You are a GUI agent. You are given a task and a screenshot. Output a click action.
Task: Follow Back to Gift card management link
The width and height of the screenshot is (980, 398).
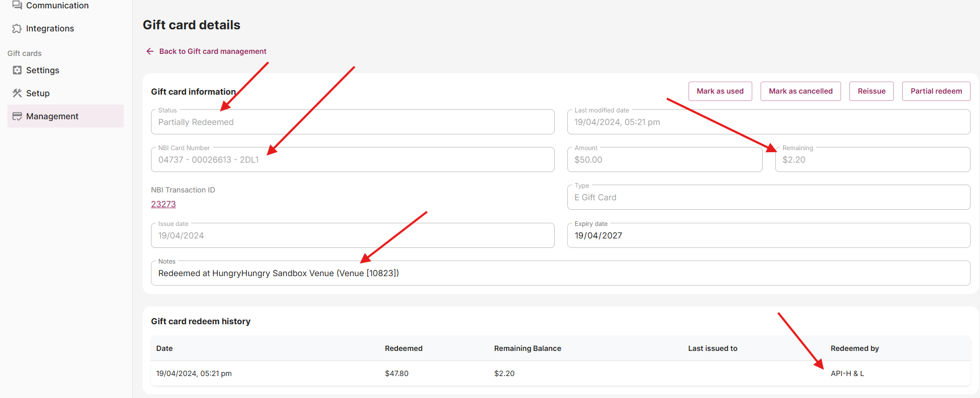(213, 51)
